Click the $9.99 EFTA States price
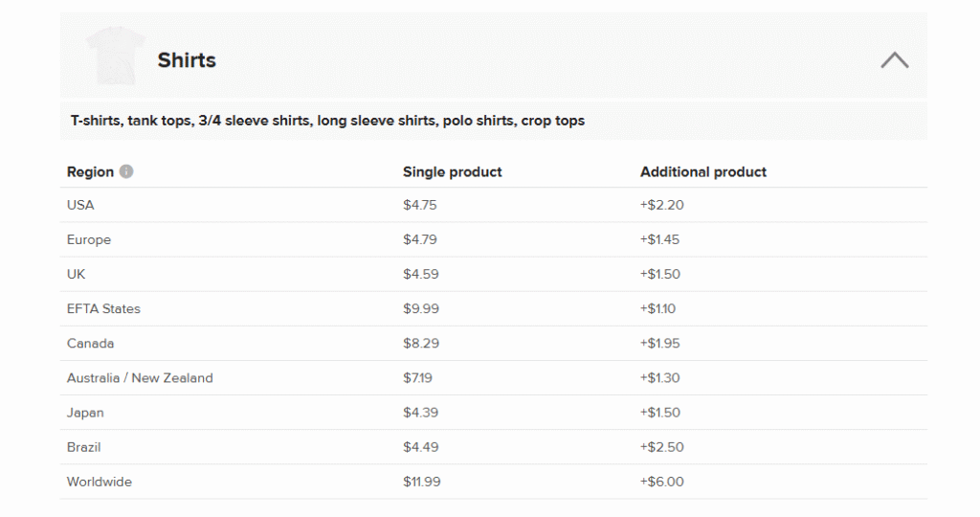The height and width of the screenshot is (517, 980). [x=419, y=308]
